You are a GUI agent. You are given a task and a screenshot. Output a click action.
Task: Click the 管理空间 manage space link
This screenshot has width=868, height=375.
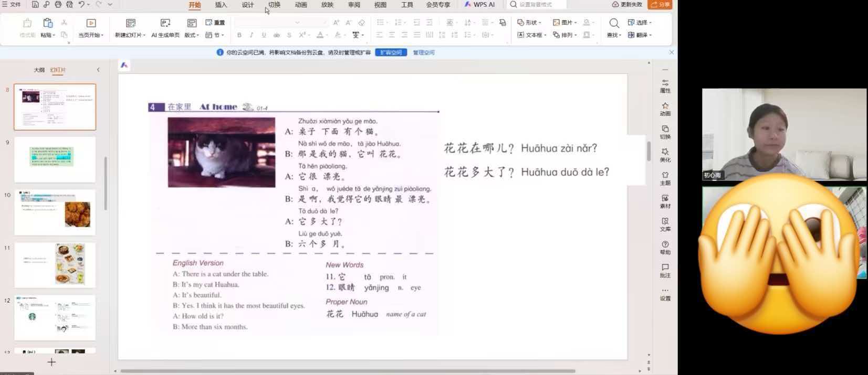(424, 52)
